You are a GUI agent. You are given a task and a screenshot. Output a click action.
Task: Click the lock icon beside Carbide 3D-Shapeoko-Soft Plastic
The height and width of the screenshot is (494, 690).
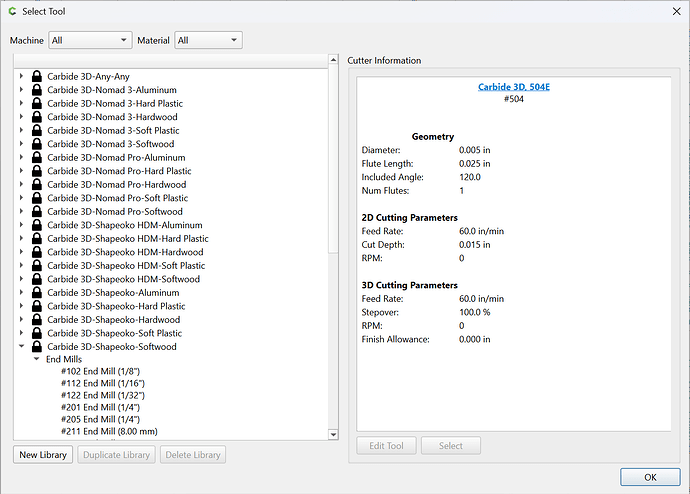pyautogui.click(x=37, y=333)
